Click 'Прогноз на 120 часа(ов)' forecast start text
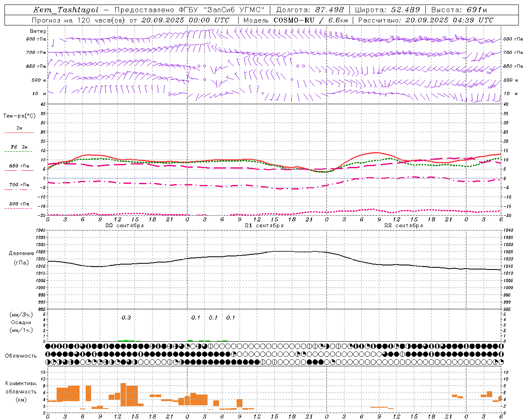 [79, 20]
